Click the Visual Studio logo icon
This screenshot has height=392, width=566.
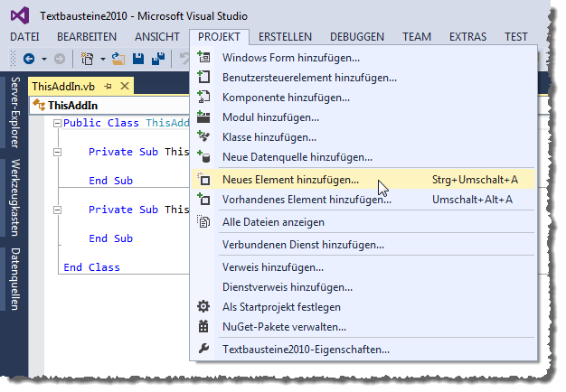pos(20,16)
